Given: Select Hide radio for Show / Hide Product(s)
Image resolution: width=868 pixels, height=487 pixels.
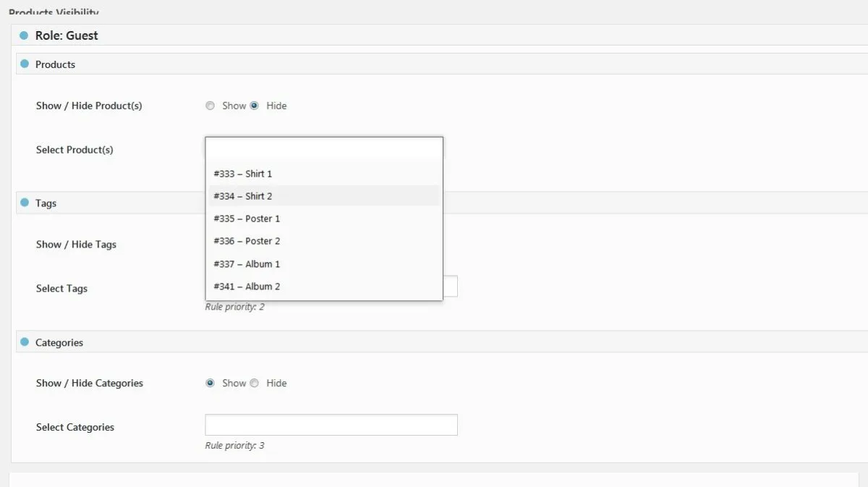Looking at the screenshot, I should pyautogui.click(x=254, y=106).
